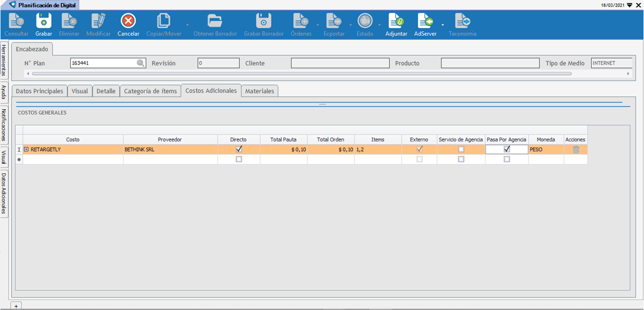This screenshot has width=644, height=310.
Task: Uncheck Pasa Por Agencia for RETARGETLY
Action: click(507, 149)
